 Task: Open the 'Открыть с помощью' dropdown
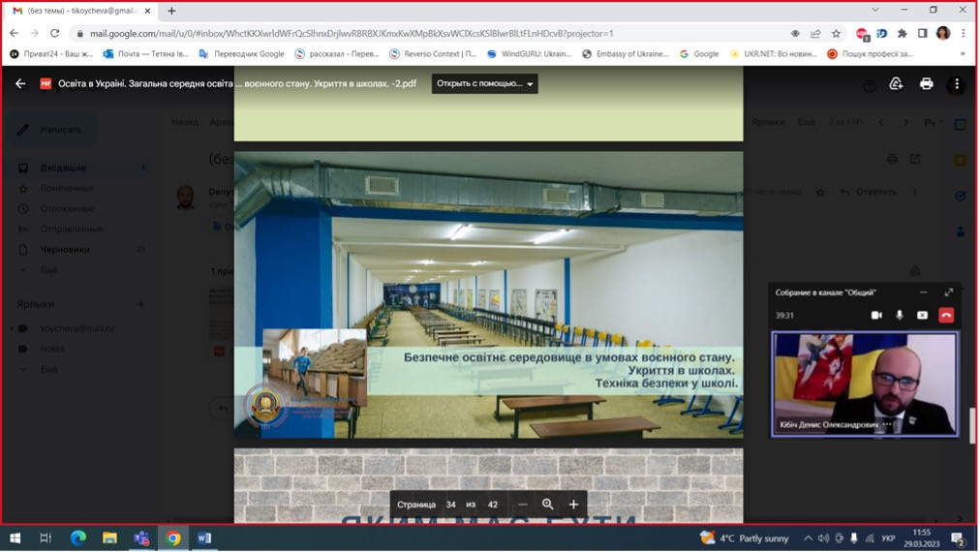click(x=484, y=84)
